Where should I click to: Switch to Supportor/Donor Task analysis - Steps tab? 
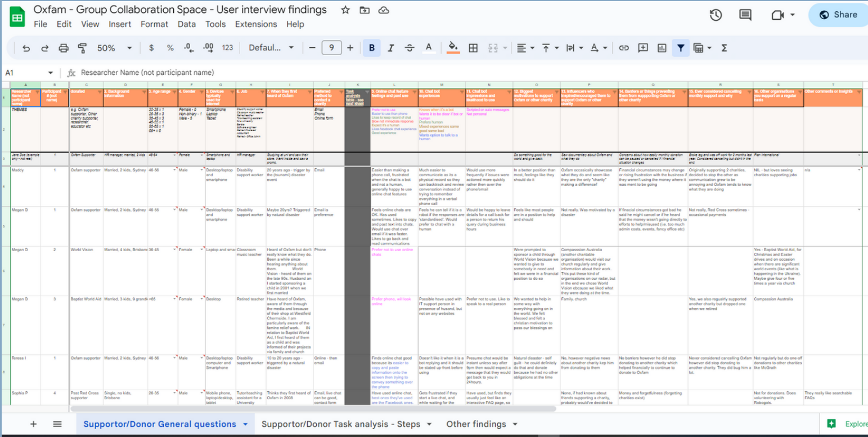(341, 424)
